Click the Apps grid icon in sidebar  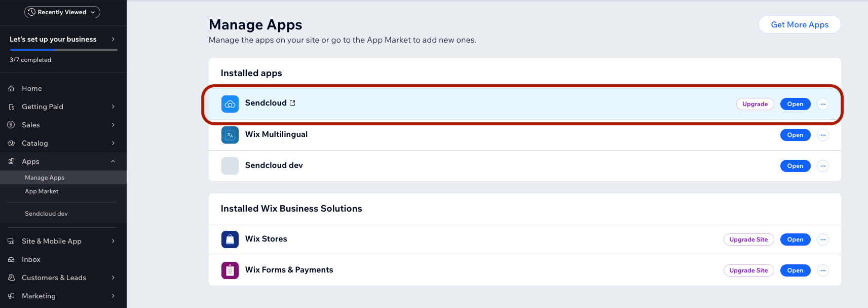(x=11, y=161)
